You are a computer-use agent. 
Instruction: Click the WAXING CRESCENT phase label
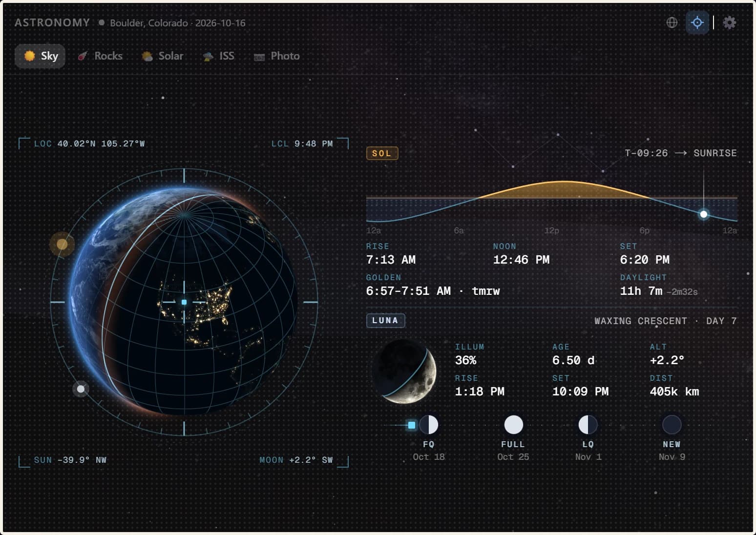pos(641,321)
